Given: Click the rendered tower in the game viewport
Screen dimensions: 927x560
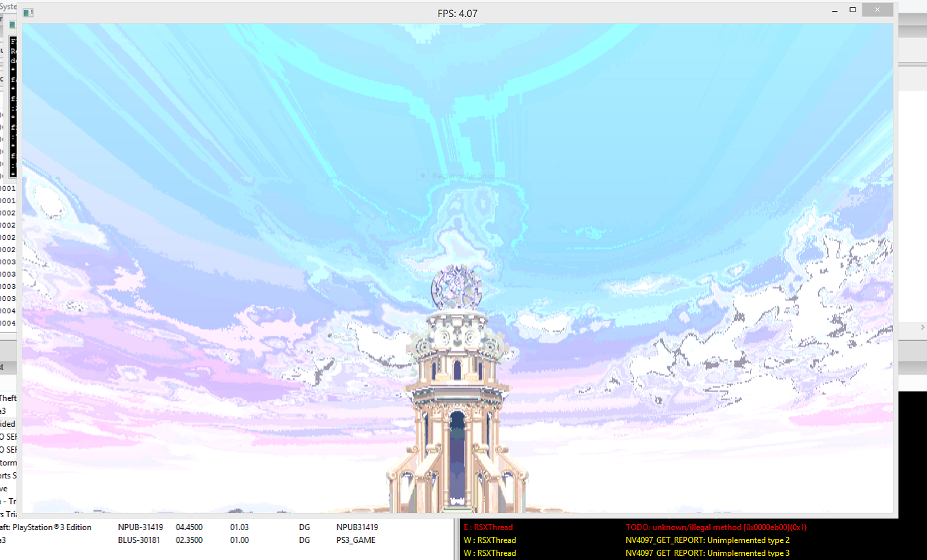Looking at the screenshot, I should pyautogui.click(x=456, y=391).
